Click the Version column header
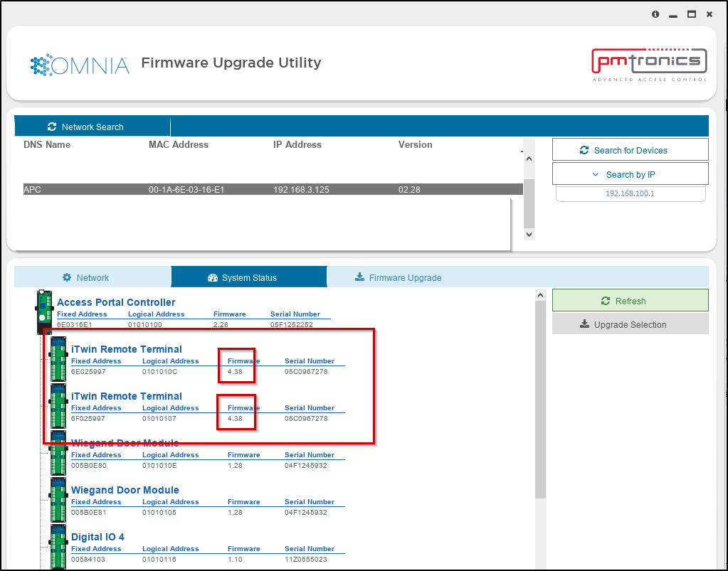The image size is (728, 571). [x=415, y=145]
